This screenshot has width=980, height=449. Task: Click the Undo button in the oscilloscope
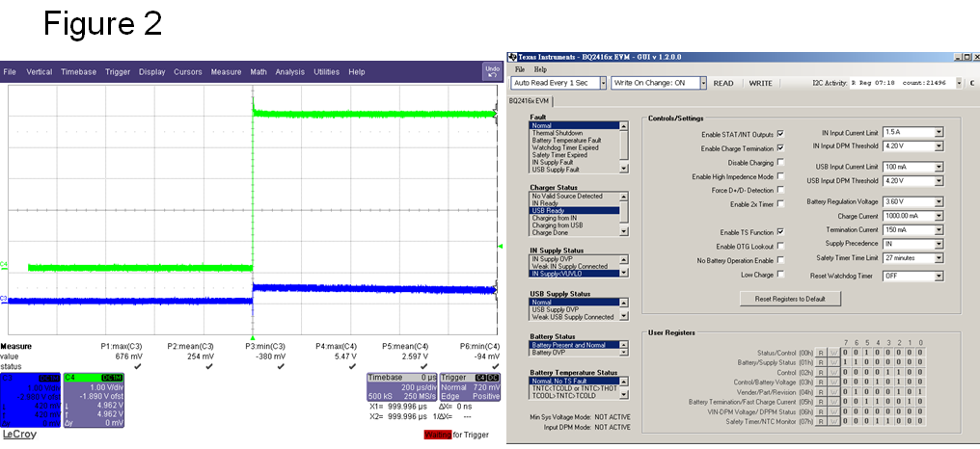[493, 72]
